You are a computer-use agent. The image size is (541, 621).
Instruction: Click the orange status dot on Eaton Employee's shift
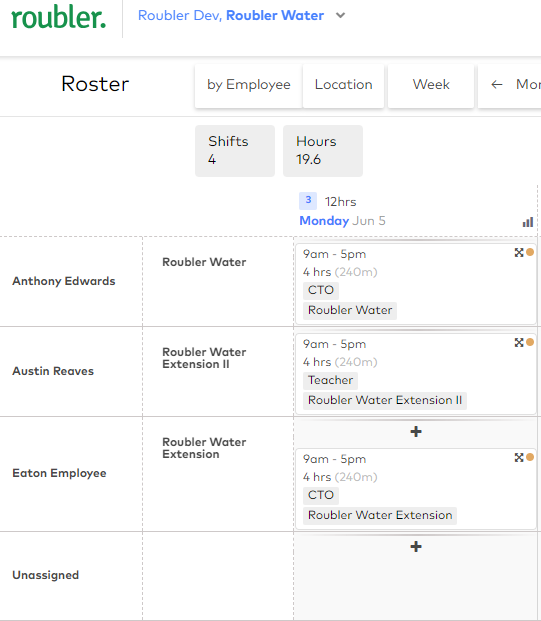(530, 458)
